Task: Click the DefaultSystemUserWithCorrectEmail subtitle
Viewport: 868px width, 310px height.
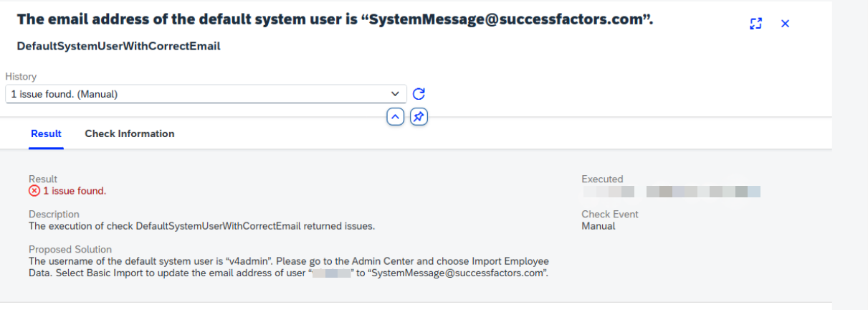Action: [118, 46]
